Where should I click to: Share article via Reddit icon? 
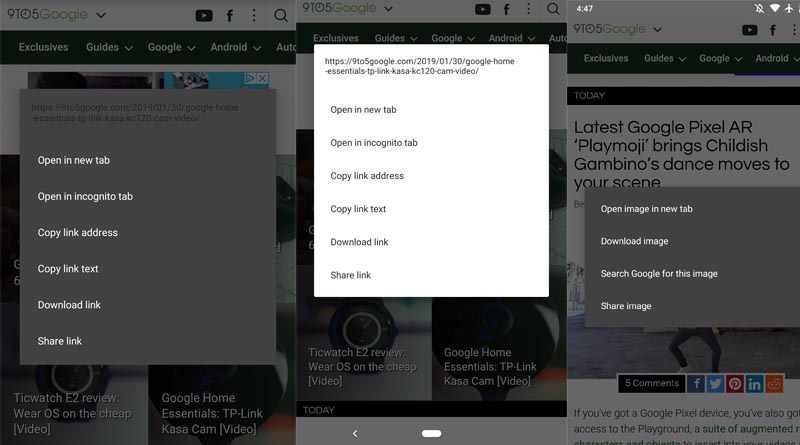[x=773, y=383]
